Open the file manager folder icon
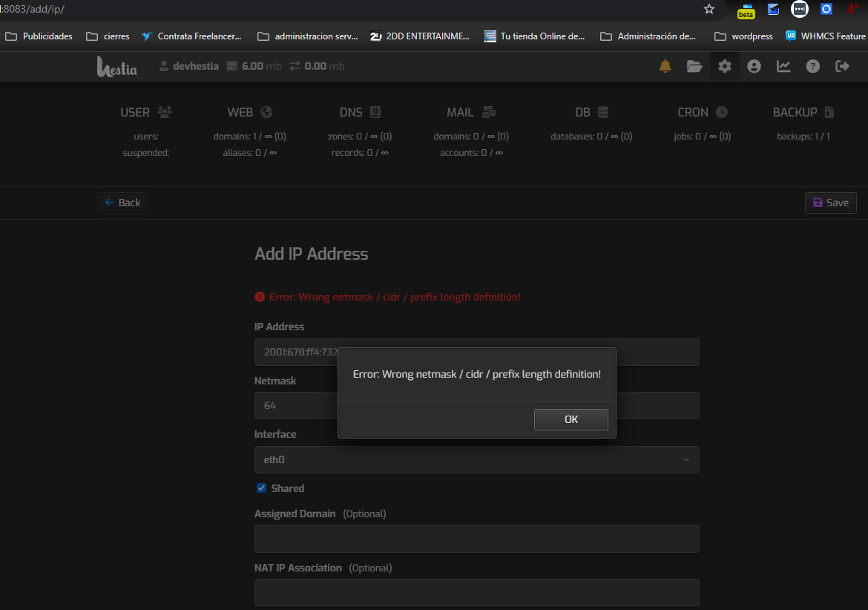The image size is (868, 610). click(x=694, y=67)
